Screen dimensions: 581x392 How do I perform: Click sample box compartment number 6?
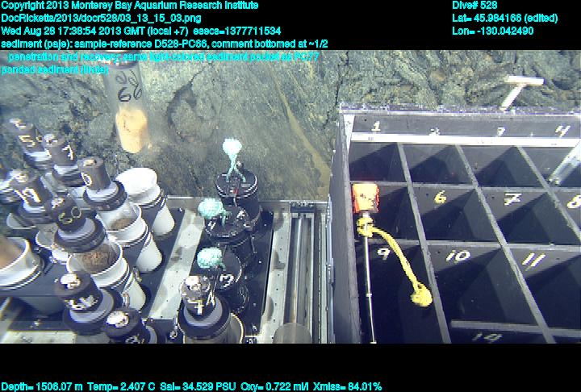click(x=440, y=198)
